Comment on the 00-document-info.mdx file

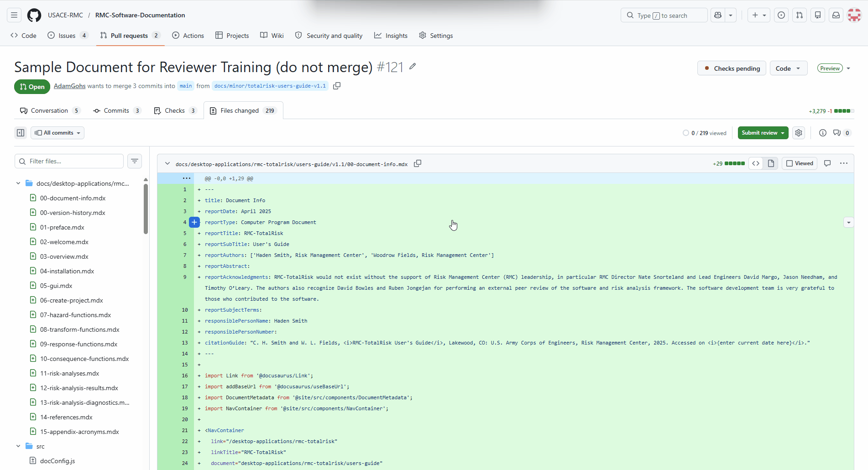pyautogui.click(x=827, y=163)
